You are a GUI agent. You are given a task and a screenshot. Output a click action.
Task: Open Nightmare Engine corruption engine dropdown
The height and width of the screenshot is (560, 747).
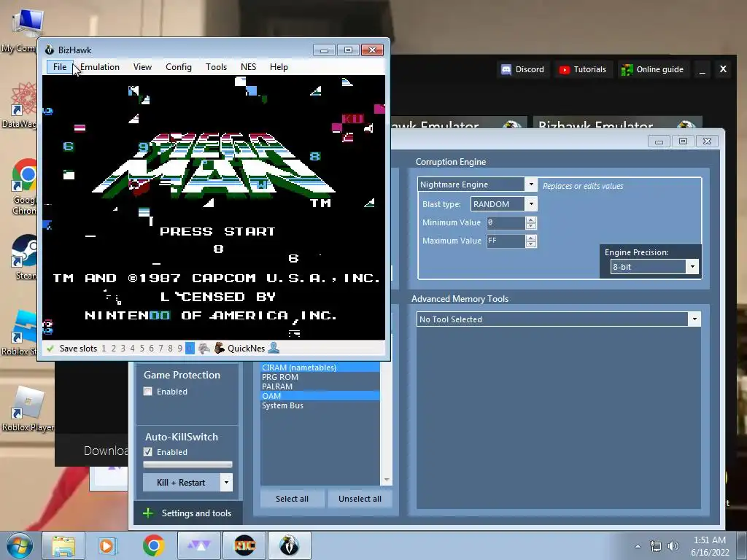click(x=531, y=184)
